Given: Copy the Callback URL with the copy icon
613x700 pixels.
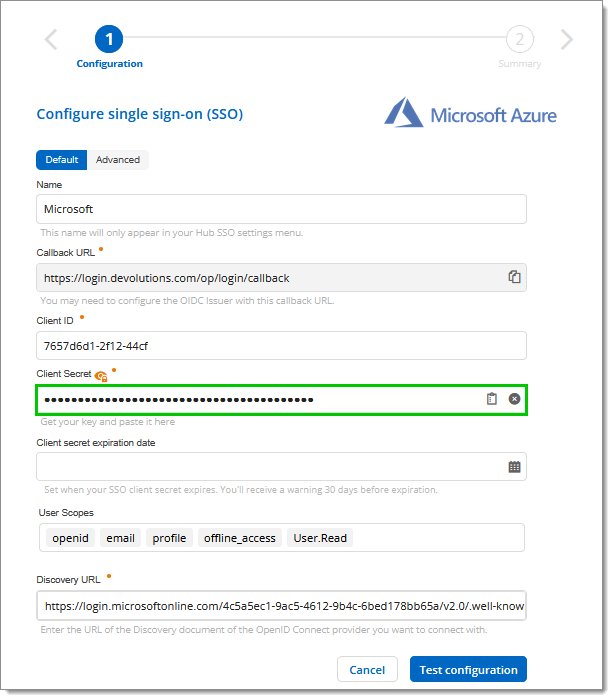Looking at the screenshot, I should (514, 277).
